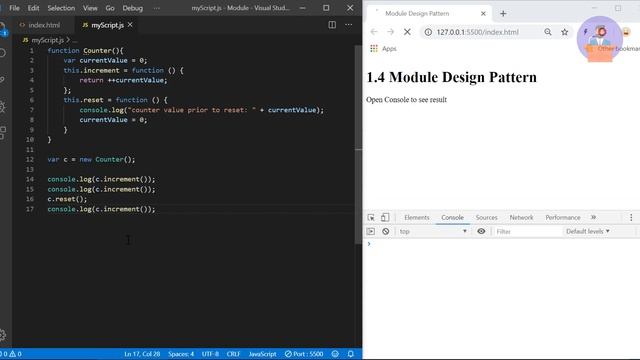Image resolution: width=640 pixels, height=360 pixels.
Task: View site information icon in address bar
Action: [x=428, y=32]
